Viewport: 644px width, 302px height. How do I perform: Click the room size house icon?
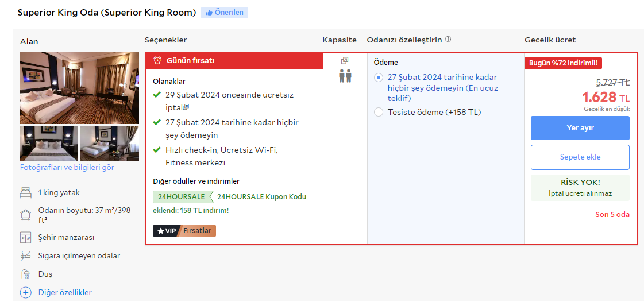pyautogui.click(x=25, y=215)
